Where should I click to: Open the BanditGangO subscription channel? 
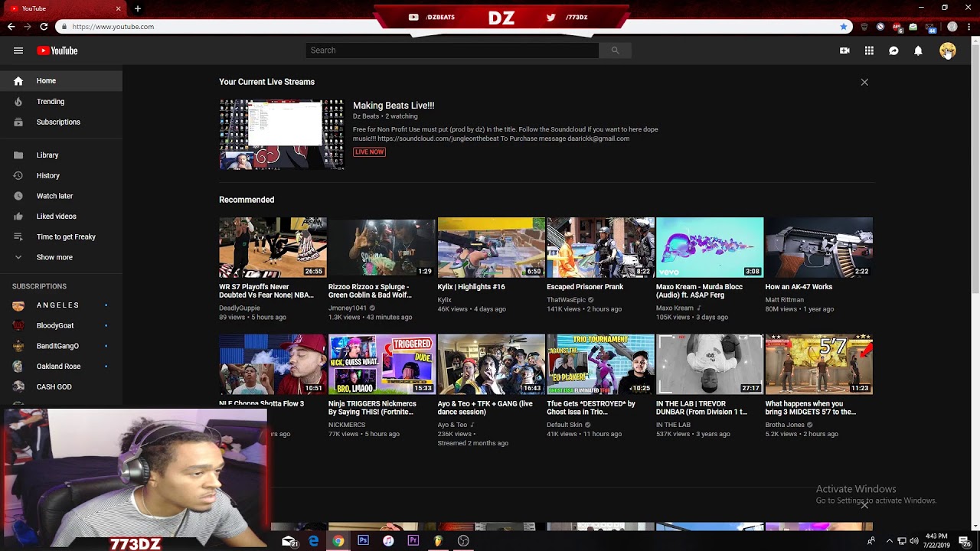coord(61,346)
